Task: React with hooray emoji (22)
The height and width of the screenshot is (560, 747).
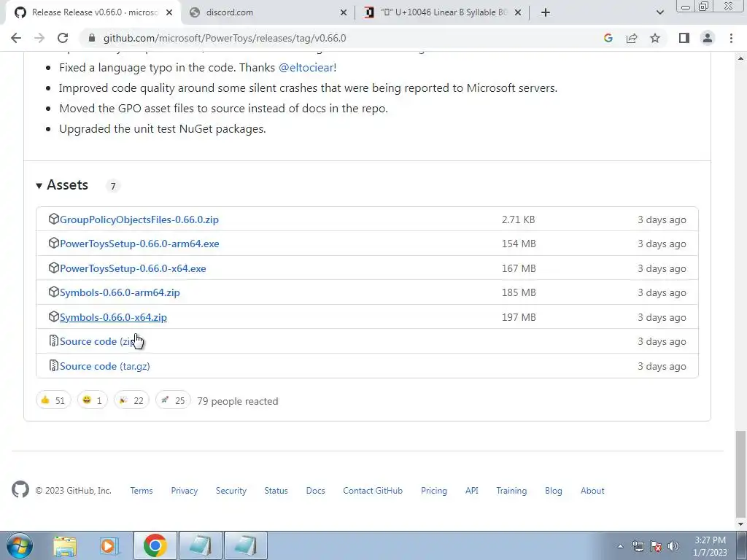Action: coord(131,400)
